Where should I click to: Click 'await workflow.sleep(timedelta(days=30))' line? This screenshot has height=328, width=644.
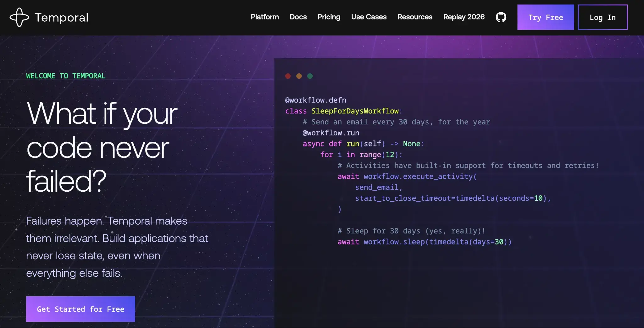425,242
